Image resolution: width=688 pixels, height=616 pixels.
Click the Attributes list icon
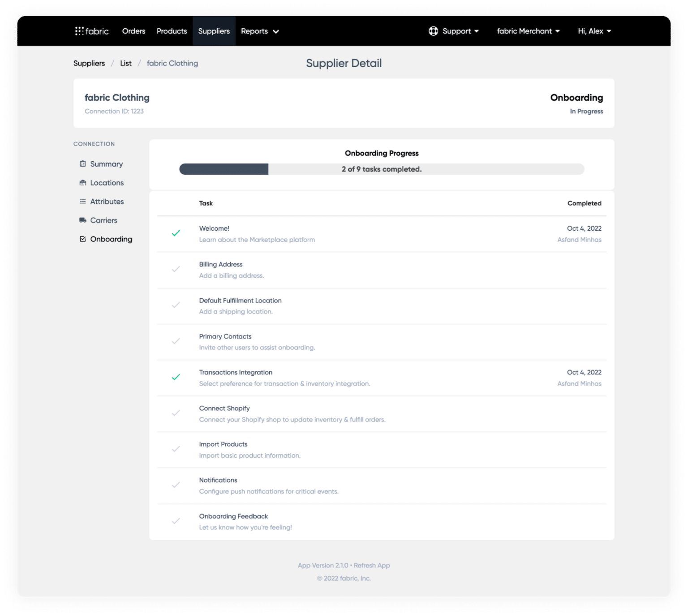pyautogui.click(x=82, y=202)
